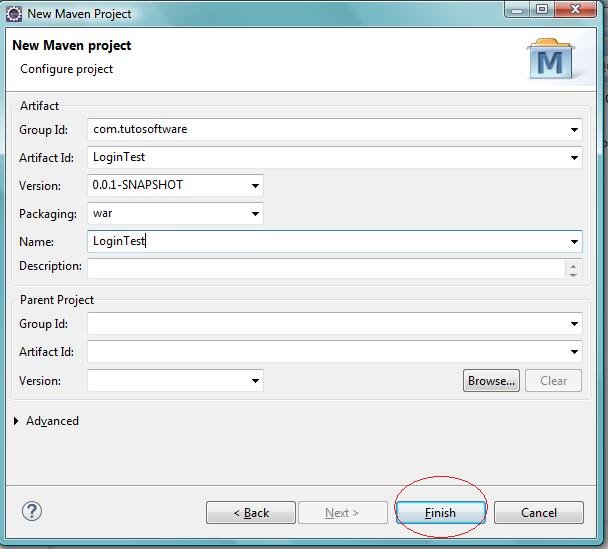Open the Parent Project Artifact Id dropdown
611x552 pixels.
pyautogui.click(x=574, y=352)
